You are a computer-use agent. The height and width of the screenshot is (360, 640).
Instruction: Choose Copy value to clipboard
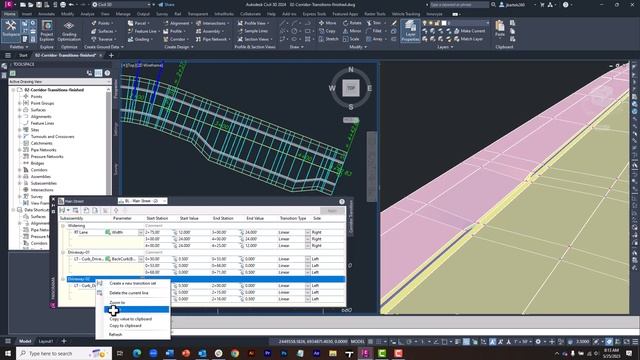pyautogui.click(x=131, y=319)
